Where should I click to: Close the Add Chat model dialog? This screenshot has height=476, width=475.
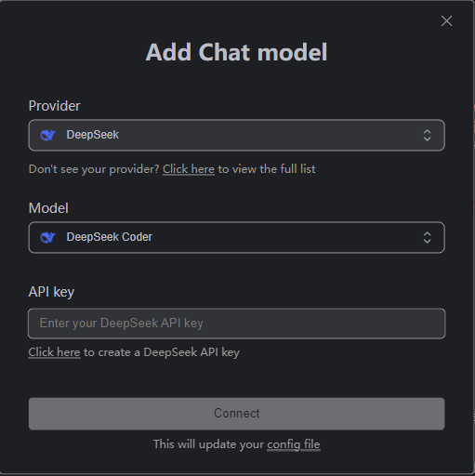pyautogui.click(x=446, y=21)
